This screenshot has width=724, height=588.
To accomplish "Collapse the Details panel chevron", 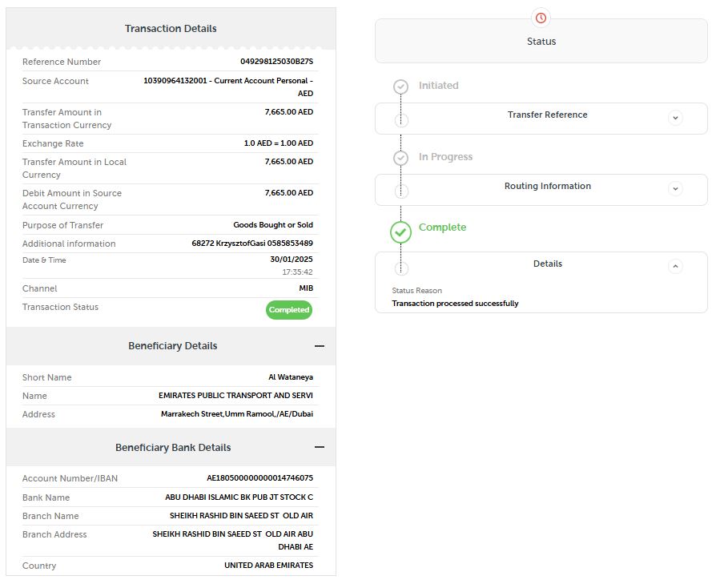I will pos(675,266).
